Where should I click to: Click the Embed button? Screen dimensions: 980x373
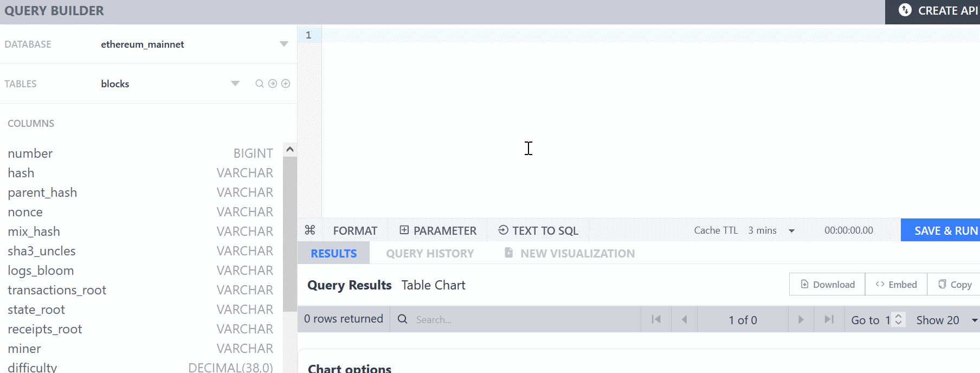(x=896, y=284)
